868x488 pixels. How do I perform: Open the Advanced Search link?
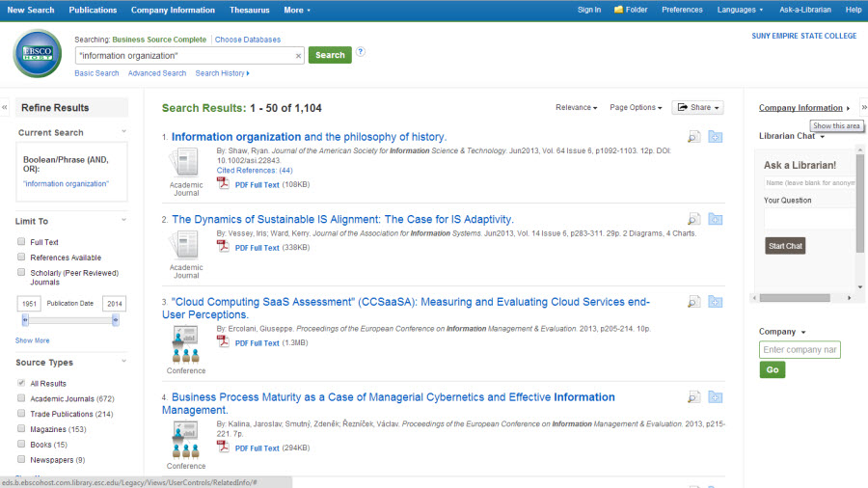click(156, 73)
